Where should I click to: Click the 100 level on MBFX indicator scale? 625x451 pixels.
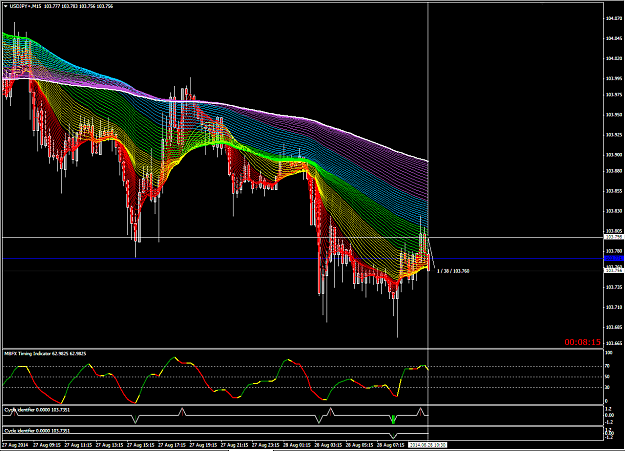click(609, 353)
